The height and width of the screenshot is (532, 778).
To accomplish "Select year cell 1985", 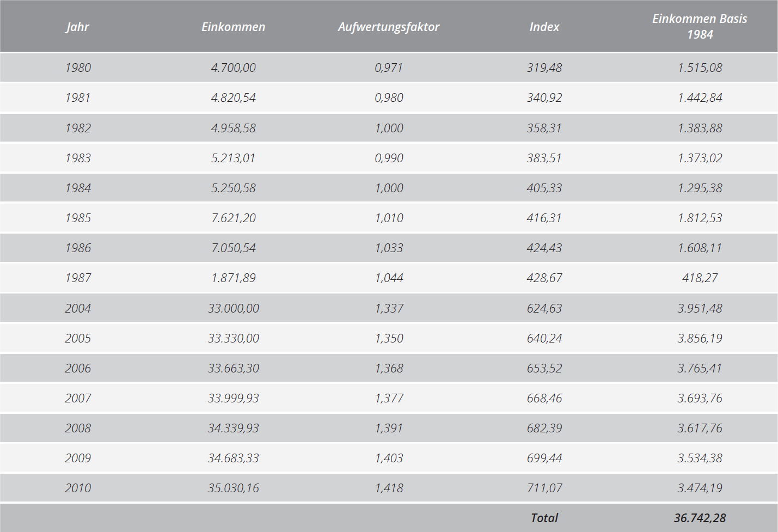I will point(78,218).
